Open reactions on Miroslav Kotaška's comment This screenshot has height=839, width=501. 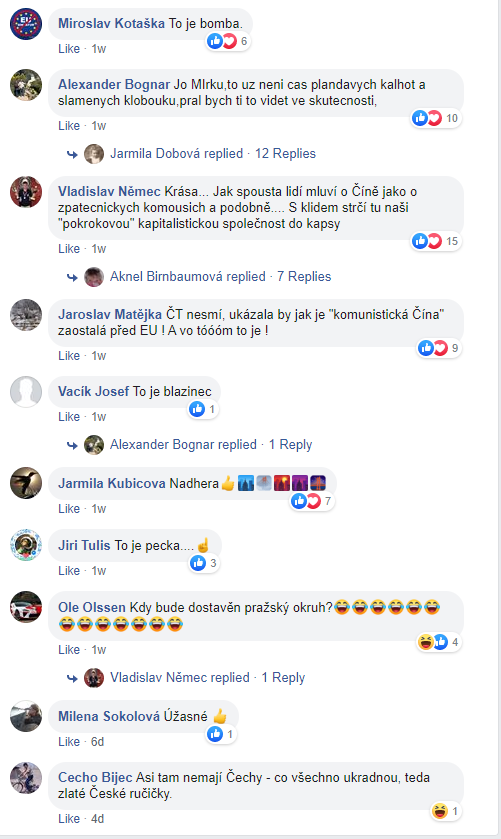pyautogui.click(x=228, y=41)
